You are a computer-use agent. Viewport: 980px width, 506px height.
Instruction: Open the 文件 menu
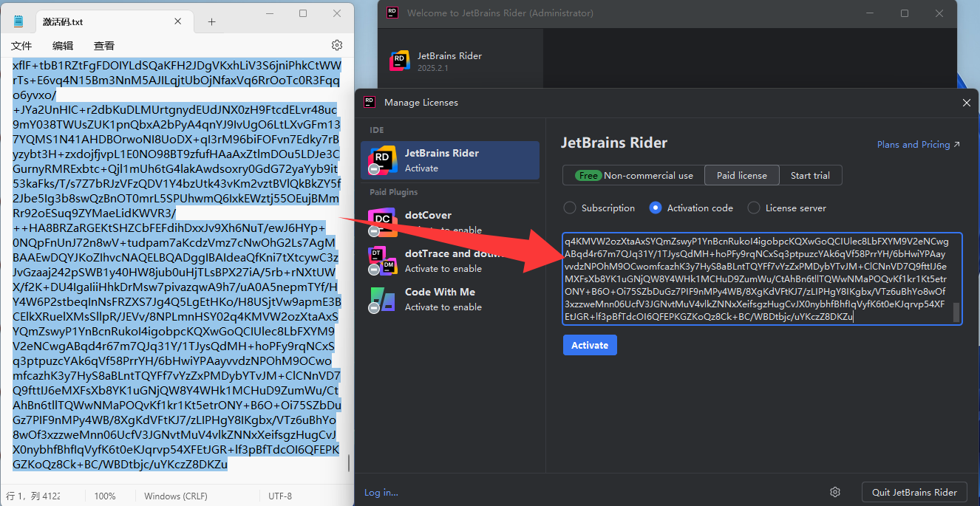click(21, 46)
